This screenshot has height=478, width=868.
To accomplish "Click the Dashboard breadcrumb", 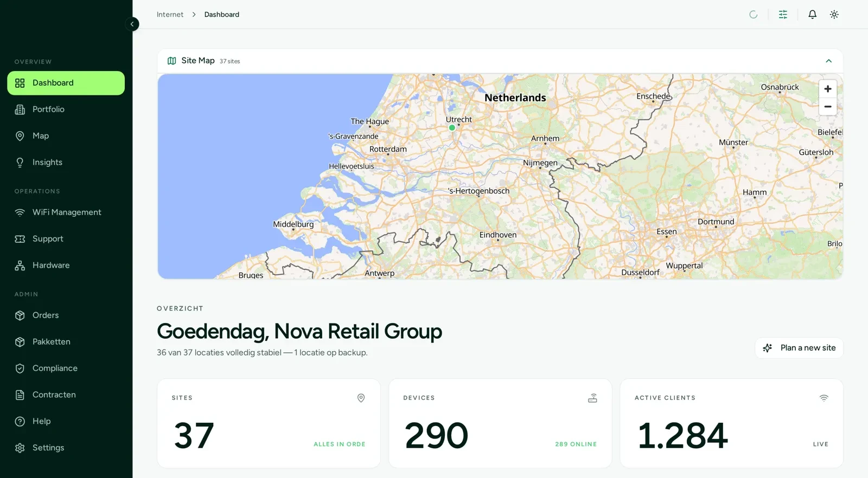I will (x=221, y=15).
